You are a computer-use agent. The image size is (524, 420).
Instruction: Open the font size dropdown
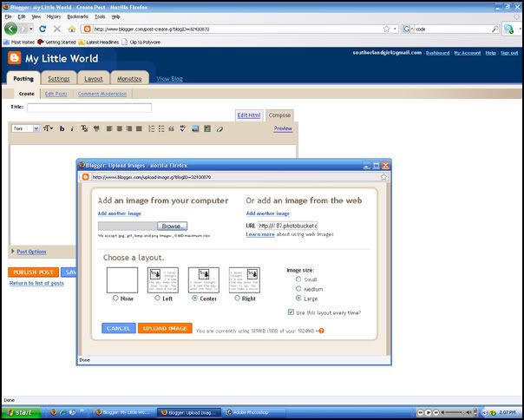(48, 128)
